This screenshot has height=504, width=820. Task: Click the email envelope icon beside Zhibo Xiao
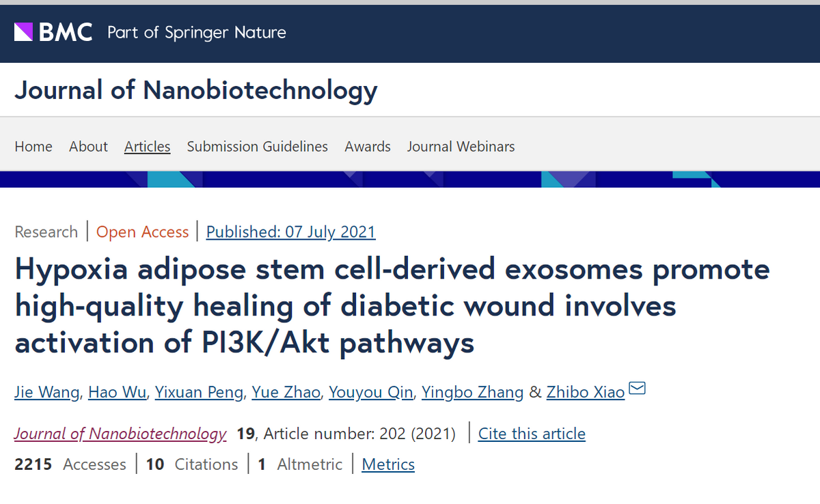point(637,389)
